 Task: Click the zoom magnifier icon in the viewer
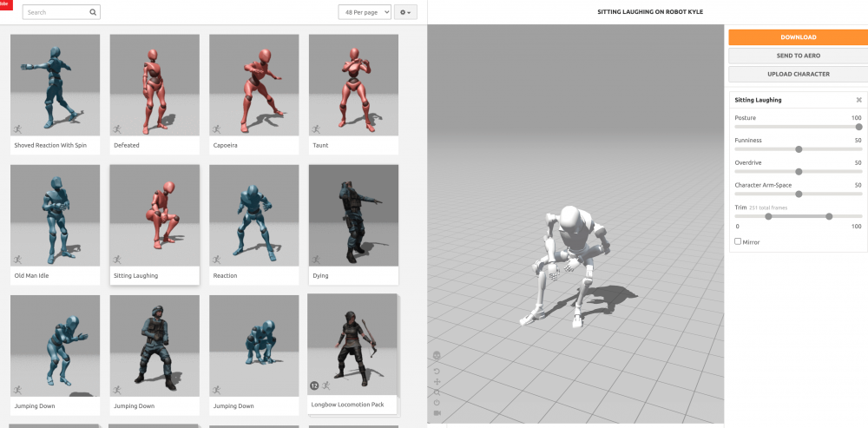coord(437,392)
